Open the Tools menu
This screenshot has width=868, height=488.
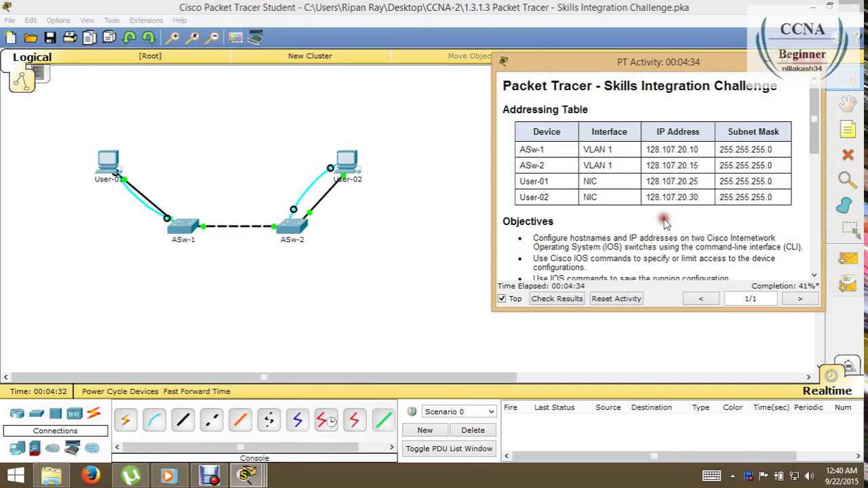[x=112, y=20]
